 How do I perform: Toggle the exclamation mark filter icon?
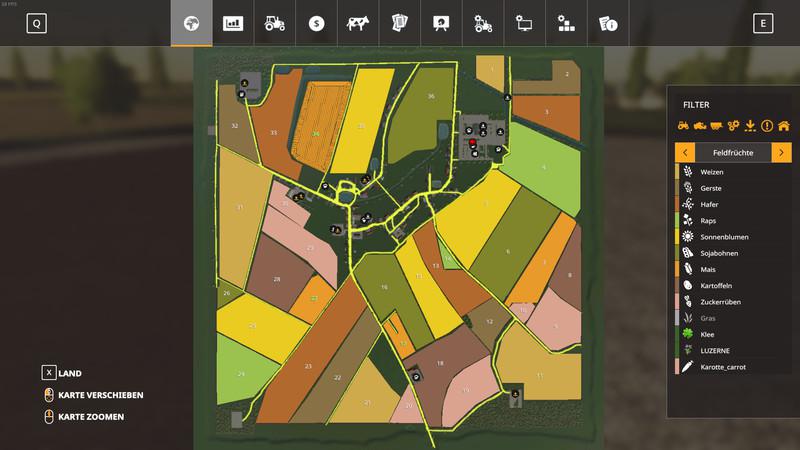click(x=766, y=126)
